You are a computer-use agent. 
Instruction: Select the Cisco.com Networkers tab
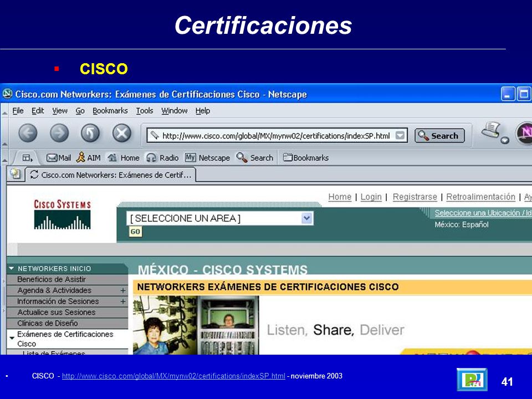(111, 175)
